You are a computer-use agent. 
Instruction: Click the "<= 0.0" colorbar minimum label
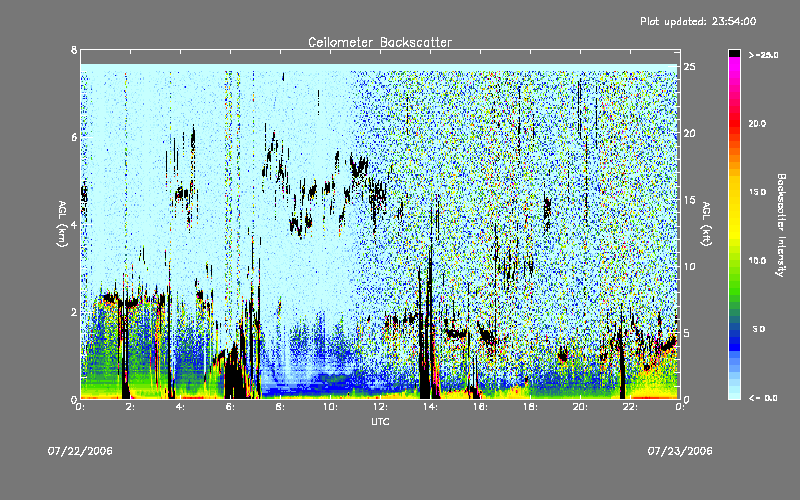(x=763, y=398)
